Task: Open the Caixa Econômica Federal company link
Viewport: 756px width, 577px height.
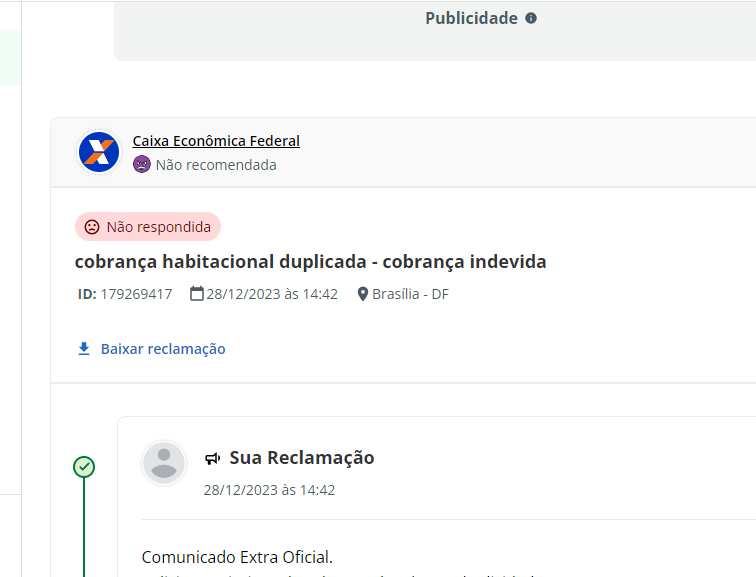Action: [x=216, y=141]
